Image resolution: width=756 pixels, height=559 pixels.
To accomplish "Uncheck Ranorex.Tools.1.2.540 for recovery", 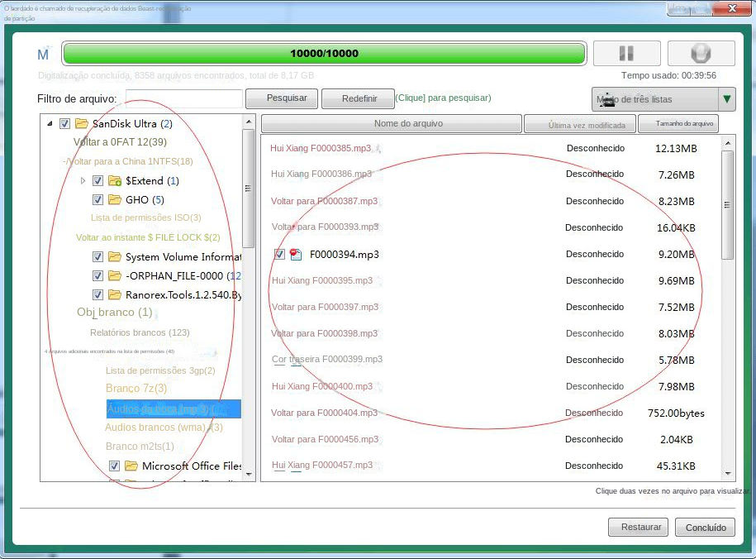I will tap(97, 294).
